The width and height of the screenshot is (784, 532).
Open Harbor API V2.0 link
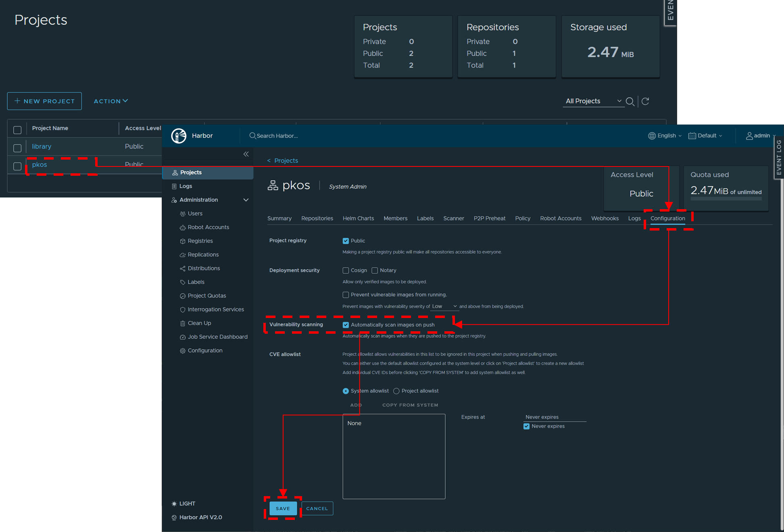[200, 517]
